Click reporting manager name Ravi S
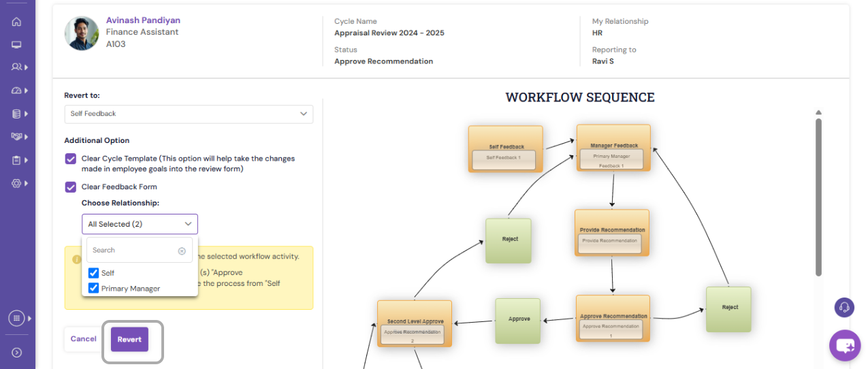Screen dimensions: 868x369 tap(603, 61)
